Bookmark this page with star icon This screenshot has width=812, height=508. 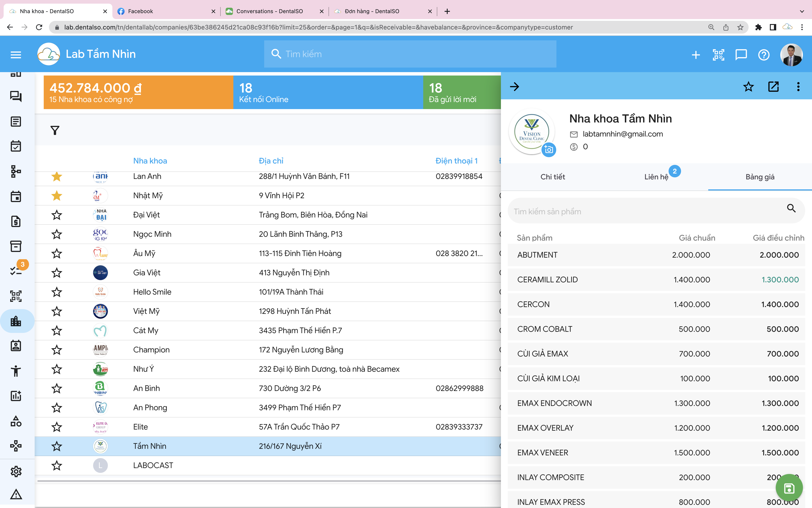[740, 27]
